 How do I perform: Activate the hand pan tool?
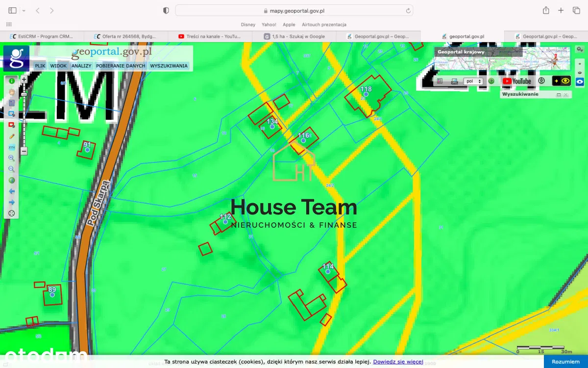coord(12,92)
